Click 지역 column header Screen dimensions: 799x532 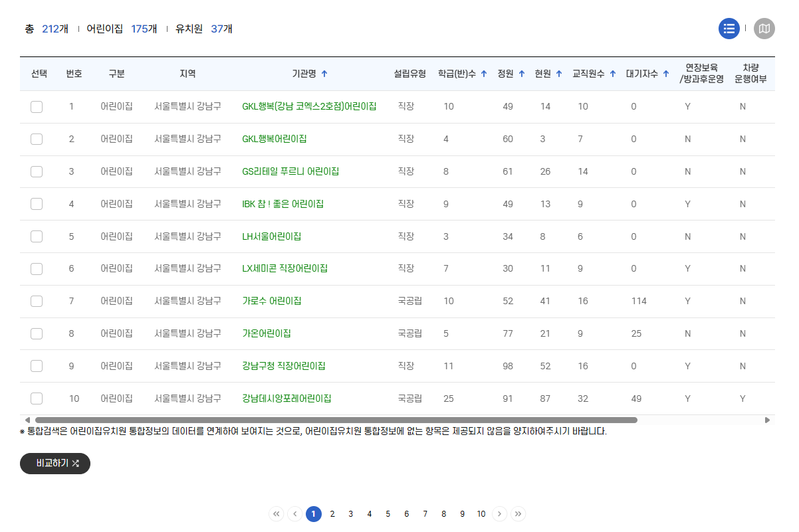188,74
